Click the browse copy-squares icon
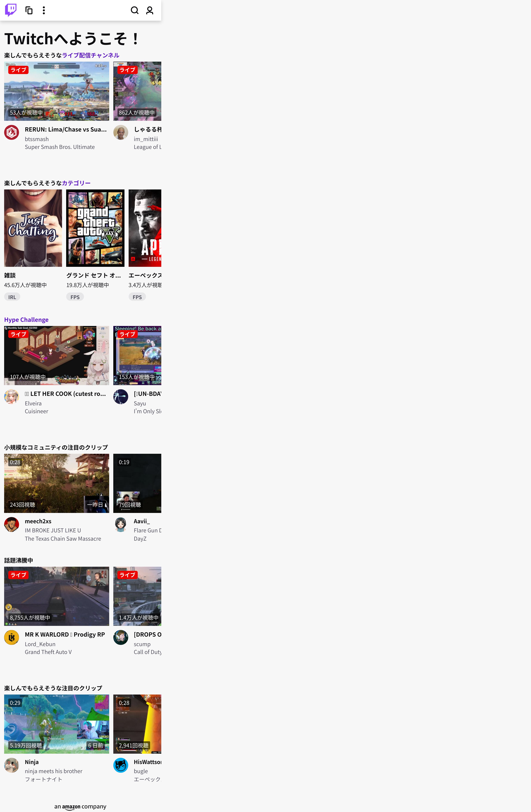Image resolution: width=531 pixels, height=812 pixels. coord(29,10)
